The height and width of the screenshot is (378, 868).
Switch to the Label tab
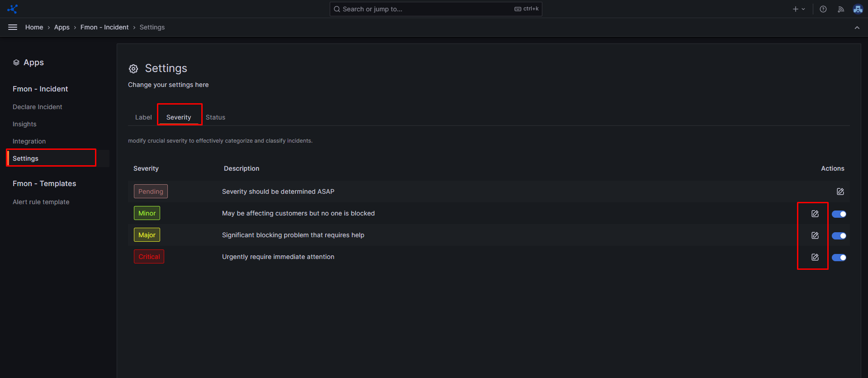(x=143, y=117)
